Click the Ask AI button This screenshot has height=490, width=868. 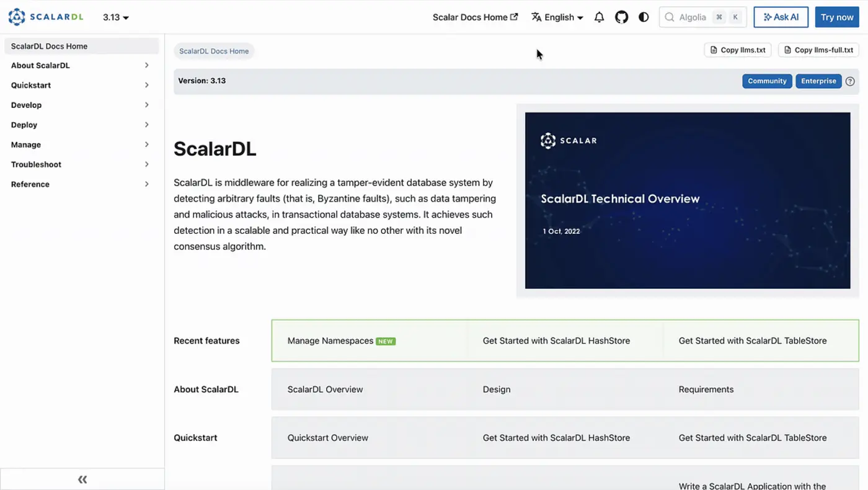tap(781, 17)
